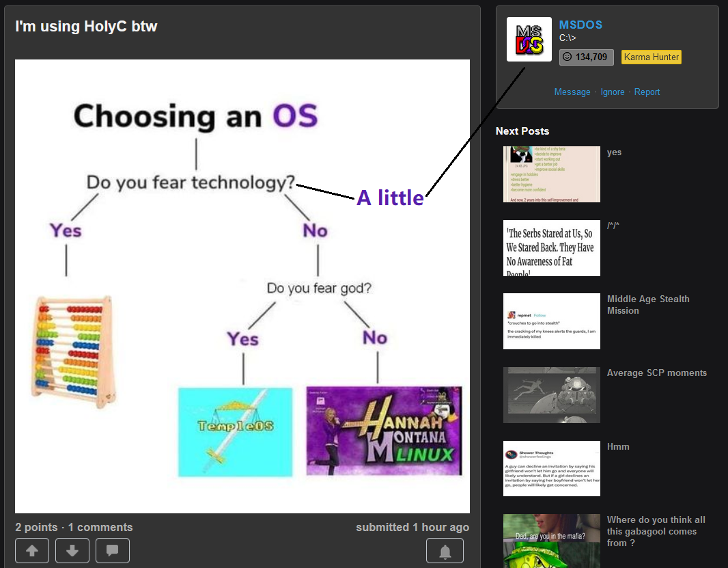Click the 'submitted 1 hour ago' timestamp
The image size is (728, 568).
[412, 527]
